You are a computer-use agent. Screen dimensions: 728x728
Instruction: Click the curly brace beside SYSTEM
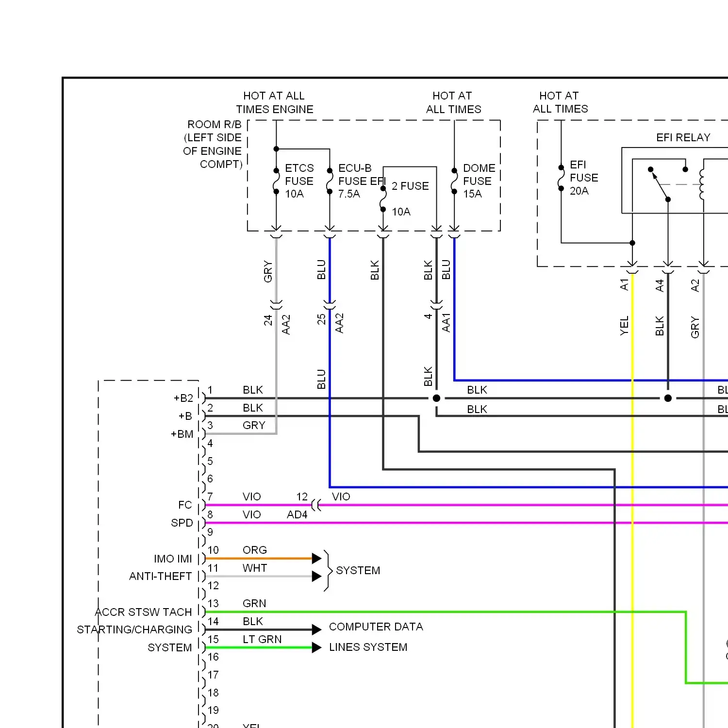pos(327,571)
